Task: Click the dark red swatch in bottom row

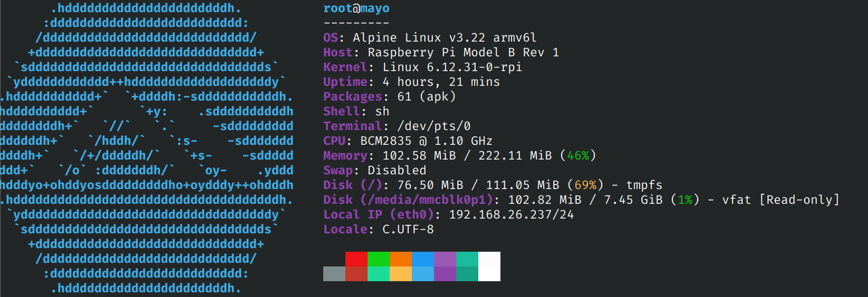Action: pyautogui.click(x=356, y=274)
